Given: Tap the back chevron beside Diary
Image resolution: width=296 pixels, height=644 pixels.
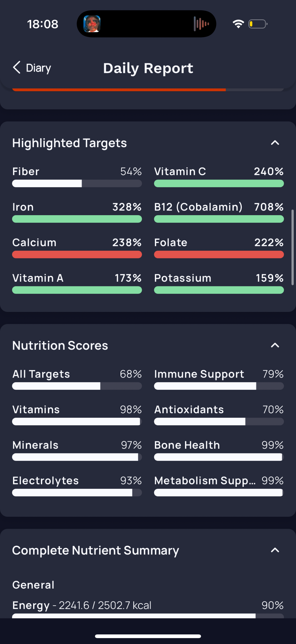Looking at the screenshot, I should 16,68.
